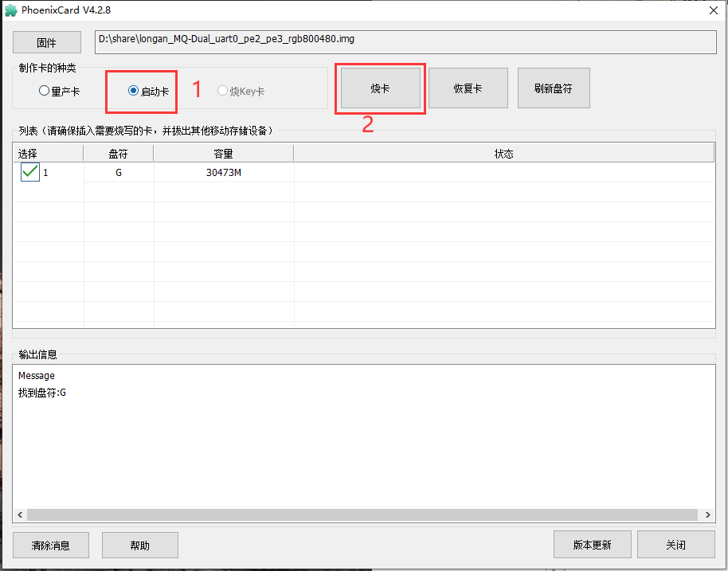Screen dimensions: 728x571
Task: Click the 选择 column header
Action: pyautogui.click(x=28, y=154)
